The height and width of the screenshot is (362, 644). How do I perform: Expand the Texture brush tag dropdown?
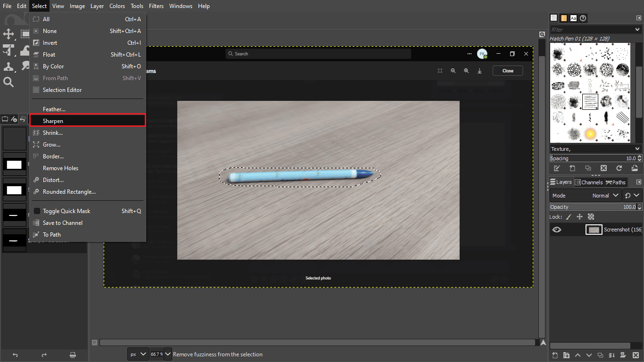(637, 149)
